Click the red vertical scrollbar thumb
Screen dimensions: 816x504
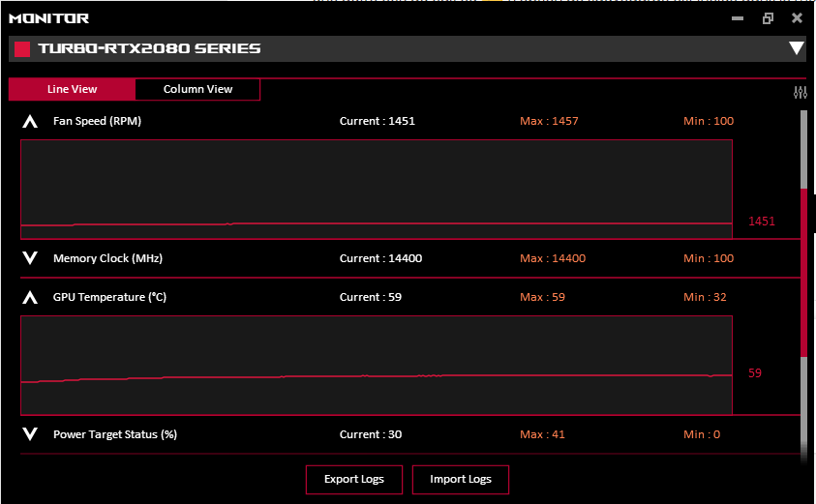[x=803, y=271]
